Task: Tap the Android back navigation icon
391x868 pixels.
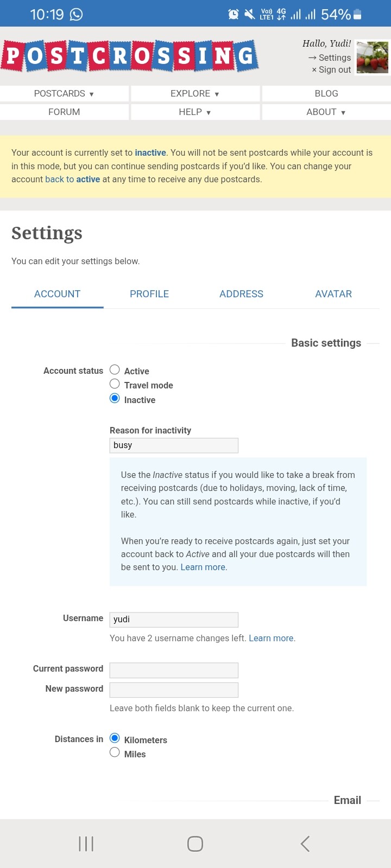Action: [305, 844]
